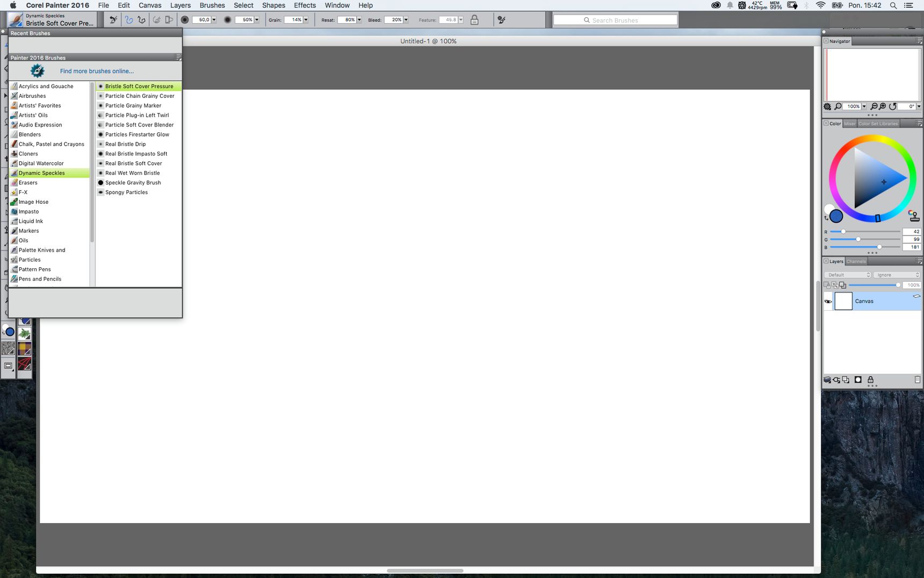924x578 pixels.
Task: Click the reset brush tool icon
Action: pyautogui.click(x=113, y=20)
